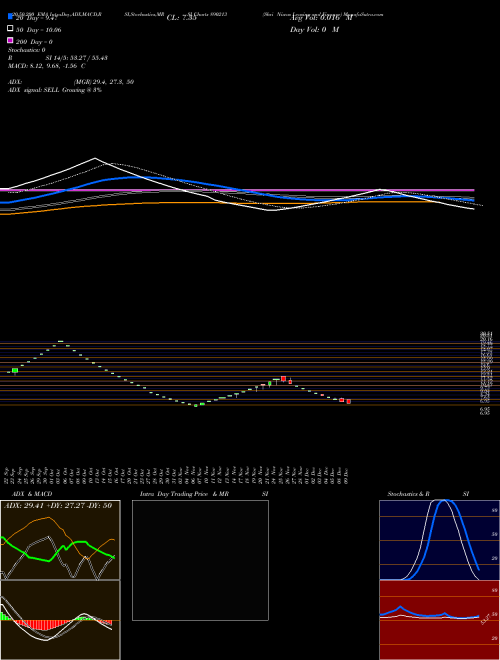Click the 'Avg Vol: 0.016 M' text
The width and height of the screenshot is (500, 660).
click(321, 18)
